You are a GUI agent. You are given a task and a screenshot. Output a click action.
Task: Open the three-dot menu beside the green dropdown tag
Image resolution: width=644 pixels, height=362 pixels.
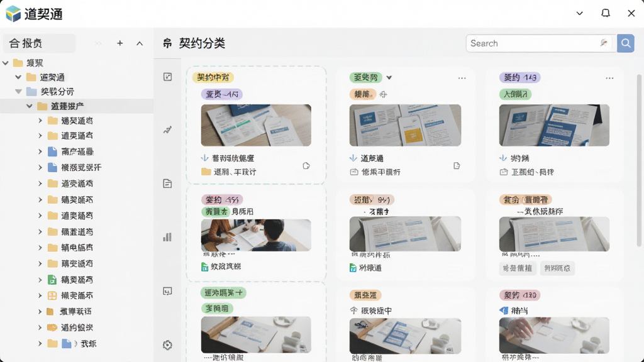point(462,78)
